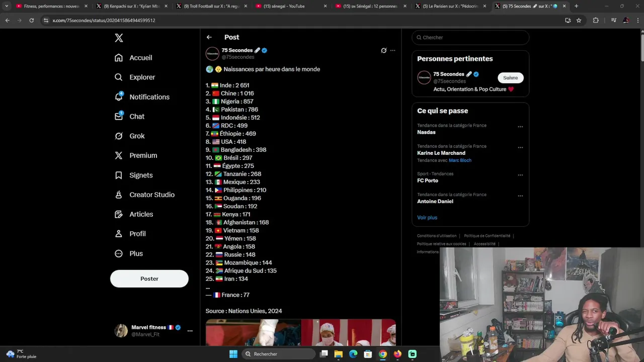Go to Accueil in the sidebar
Viewport: 644px width, 362px height.
click(133, 58)
